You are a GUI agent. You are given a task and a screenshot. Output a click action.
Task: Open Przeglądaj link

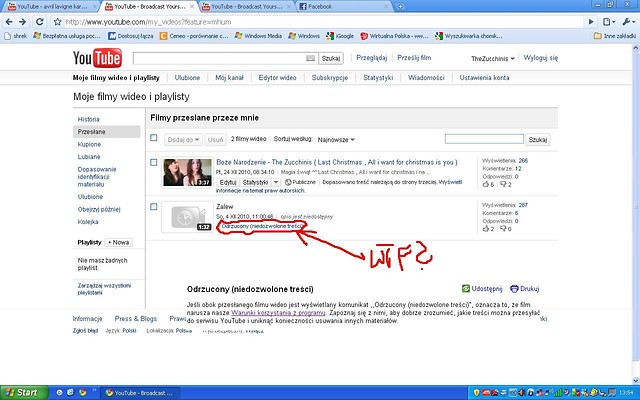pos(371,58)
